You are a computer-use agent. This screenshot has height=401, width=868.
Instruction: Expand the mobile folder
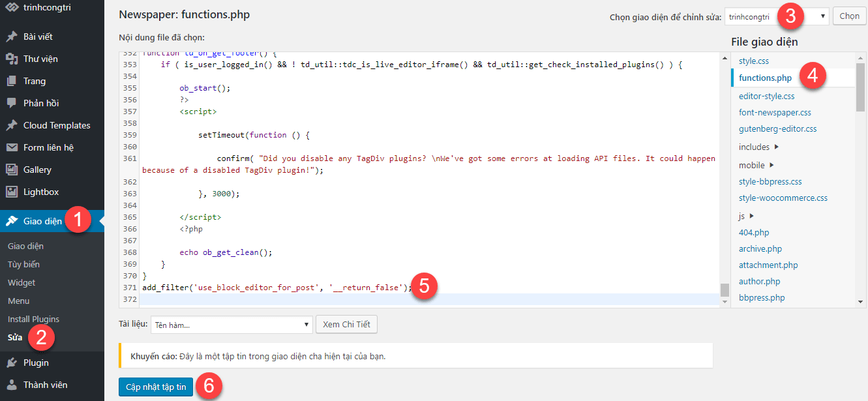756,165
